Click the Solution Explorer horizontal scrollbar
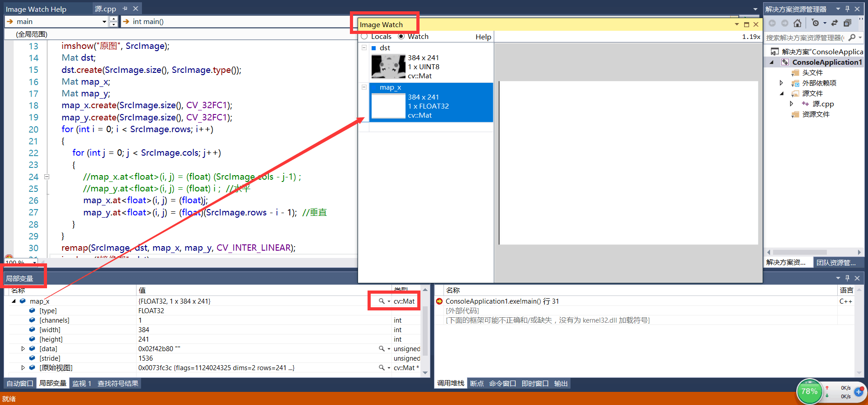The height and width of the screenshot is (405, 868). 800,252
